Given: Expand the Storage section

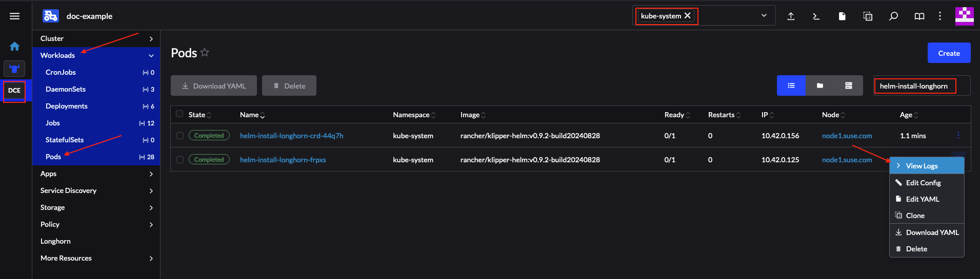Looking at the screenshot, I should [x=151, y=208].
